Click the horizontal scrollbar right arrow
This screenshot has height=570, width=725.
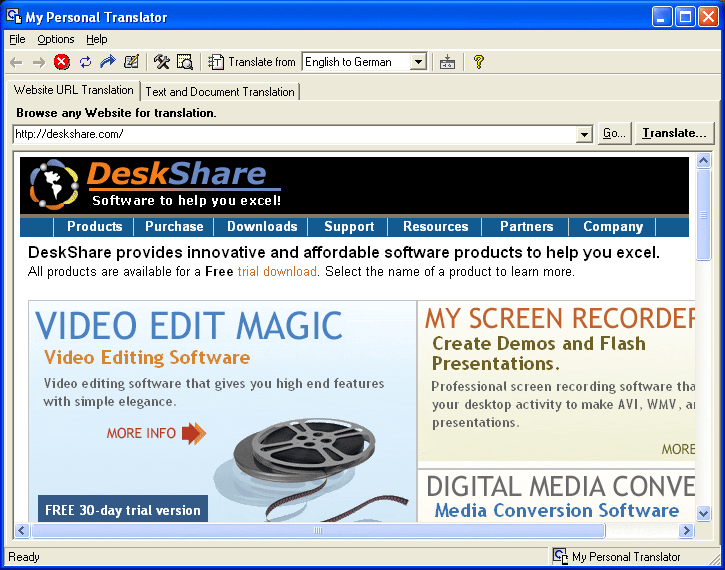coord(686,530)
